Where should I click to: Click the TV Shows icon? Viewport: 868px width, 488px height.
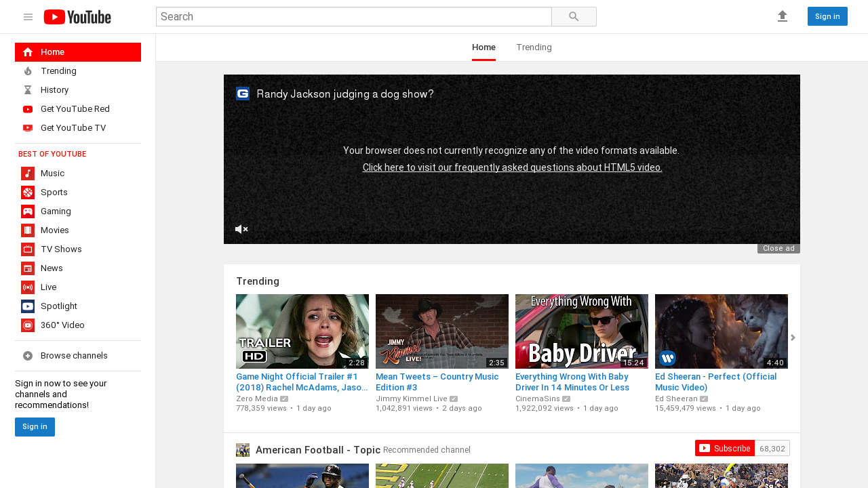click(x=28, y=249)
